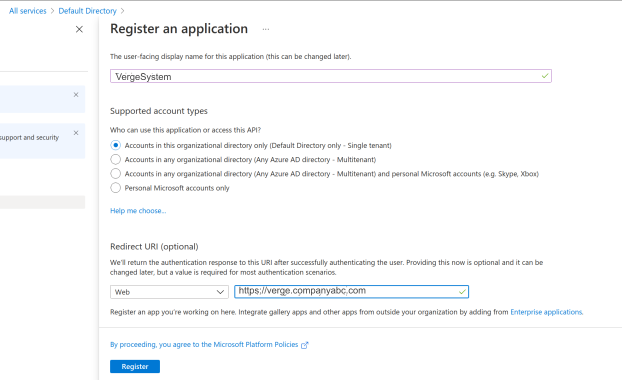The image size is (622, 380).
Task: Click the Supported account types heading
Action: tap(159, 111)
